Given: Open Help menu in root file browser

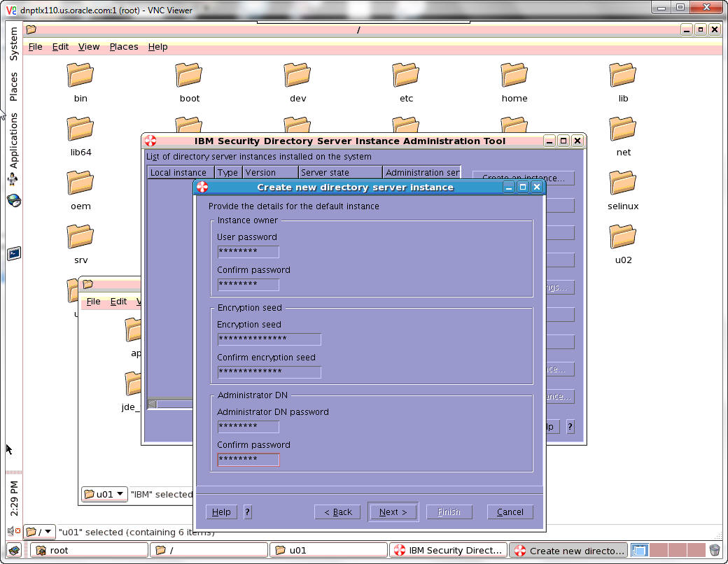Looking at the screenshot, I should click(158, 47).
